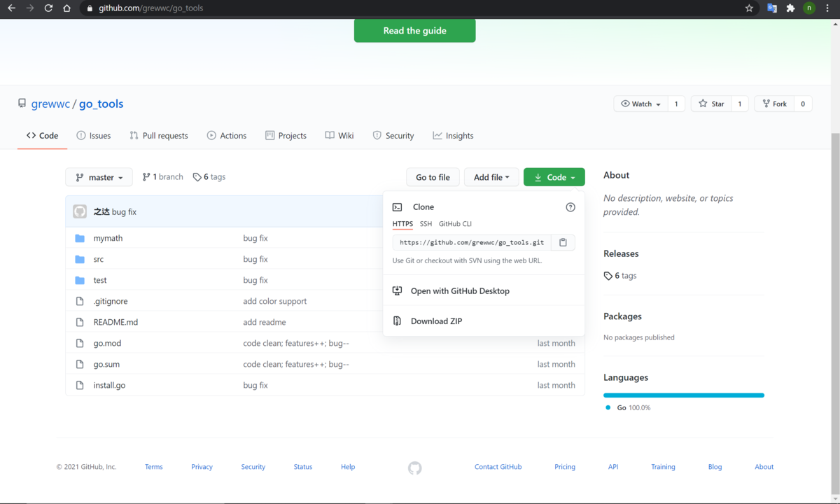840x504 pixels.
Task: Reload the page with the refresh icon
Action: [48, 8]
